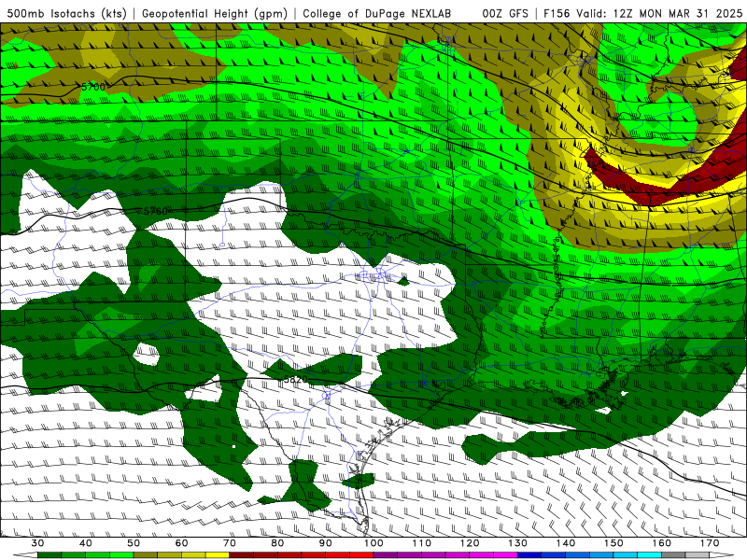
Task: Click the "12Z MON MAR 31 2025" valid time
Action: (x=678, y=13)
